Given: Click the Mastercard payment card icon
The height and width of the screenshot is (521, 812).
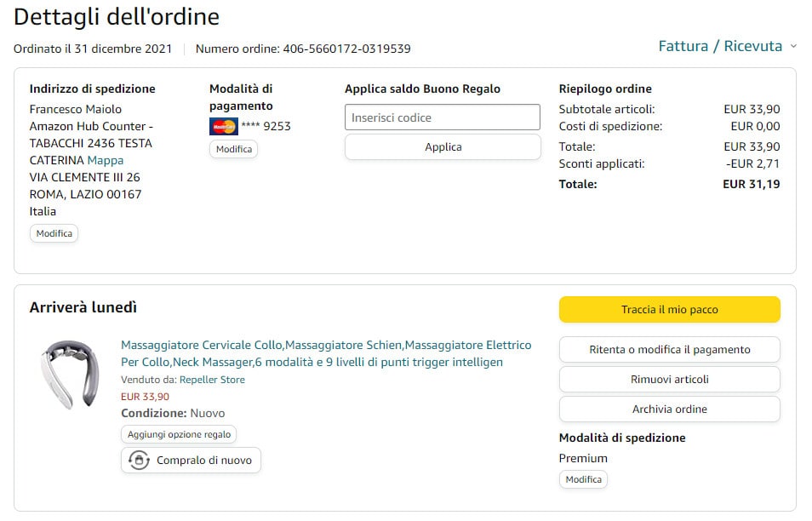Looking at the screenshot, I should pyautogui.click(x=224, y=127).
